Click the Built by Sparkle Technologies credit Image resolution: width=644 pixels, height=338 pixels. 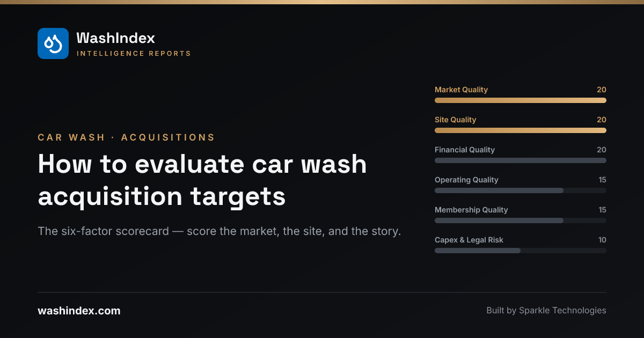coord(546,311)
